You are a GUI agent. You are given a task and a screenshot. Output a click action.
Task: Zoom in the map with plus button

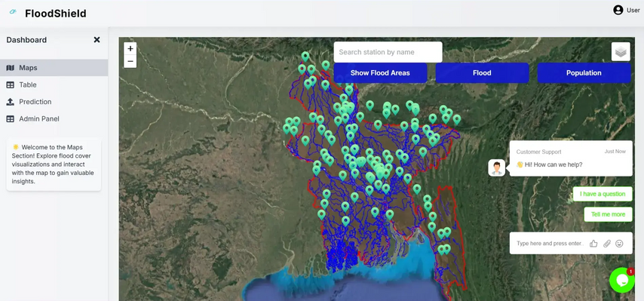[x=130, y=48]
